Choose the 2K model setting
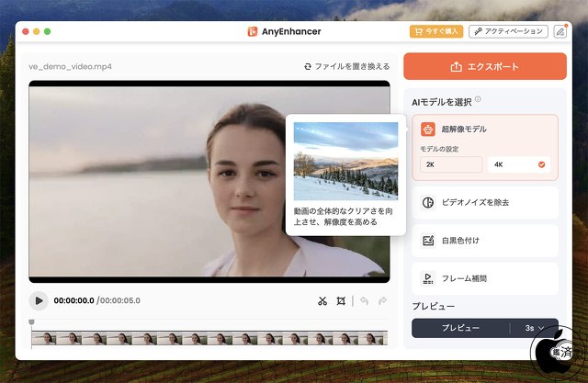Image resolution: width=588 pixels, height=383 pixels. point(451,164)
